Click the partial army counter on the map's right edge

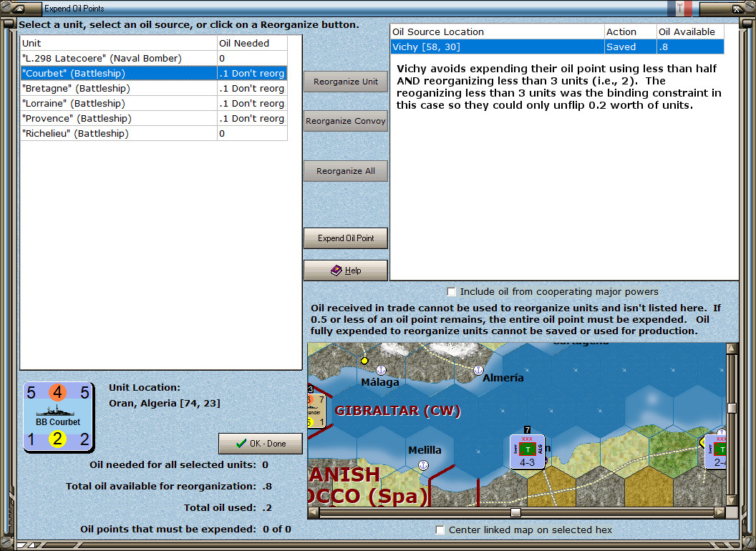pyautogui.click(x=715, y=452)
